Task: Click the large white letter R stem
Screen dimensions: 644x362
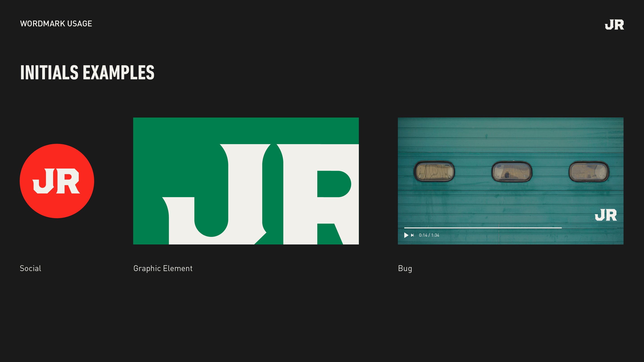Action: (300, 195)
